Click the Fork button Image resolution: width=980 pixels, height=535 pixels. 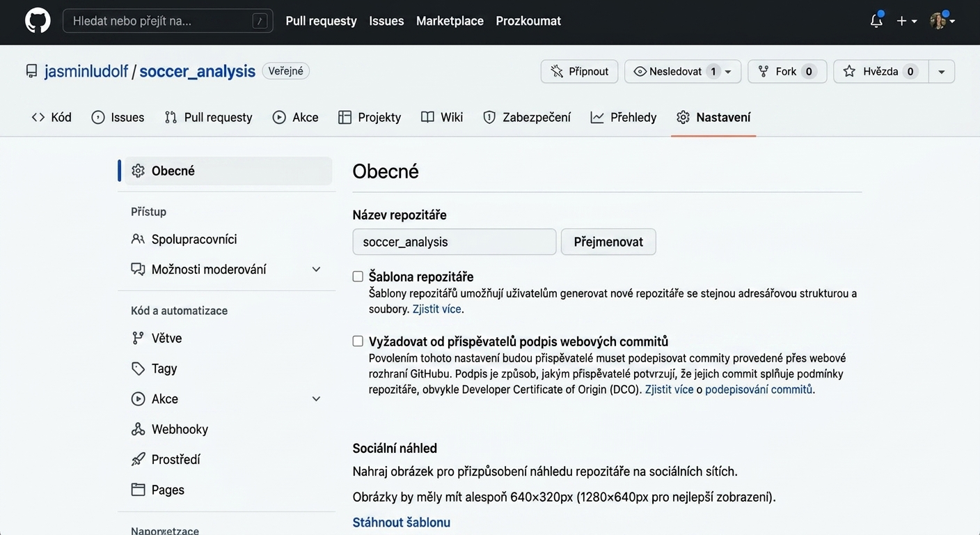pyautogui.click(x=787, y=71)
